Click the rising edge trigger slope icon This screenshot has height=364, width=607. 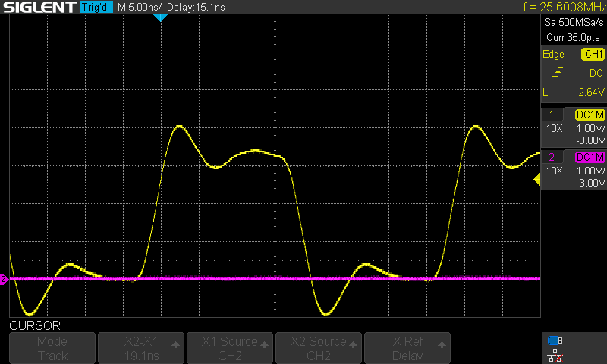[x=558, y=73]
